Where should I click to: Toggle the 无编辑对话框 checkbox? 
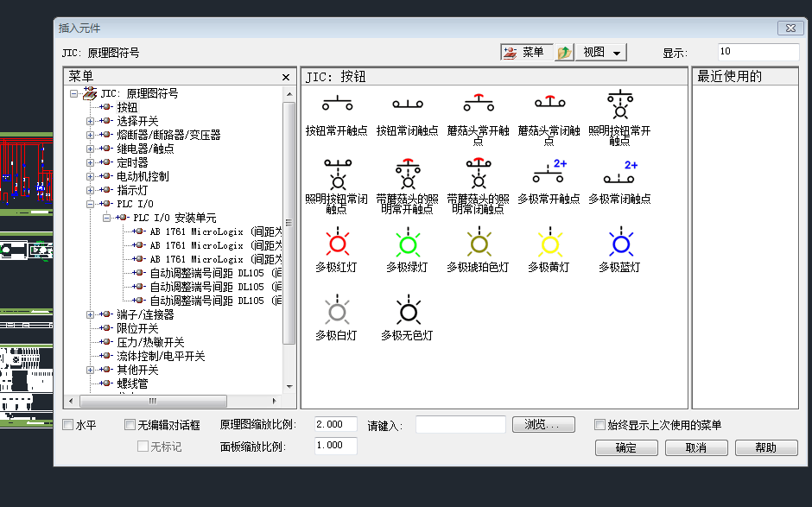point(130,425)
